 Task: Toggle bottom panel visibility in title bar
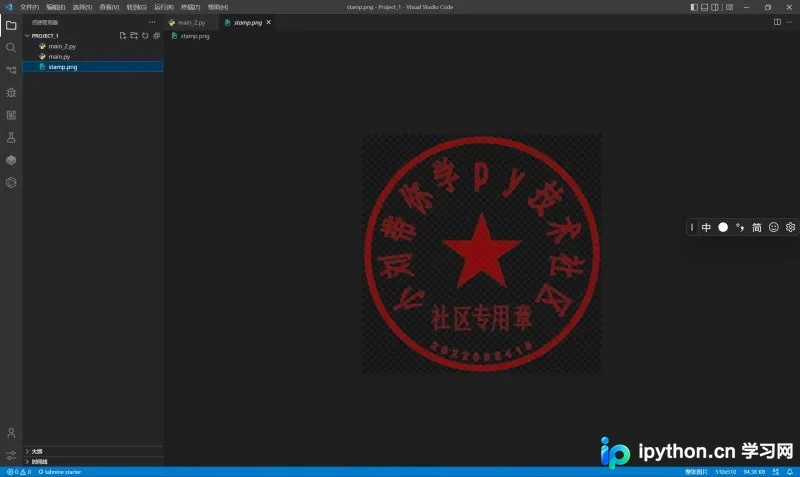[x=705, y=7]
